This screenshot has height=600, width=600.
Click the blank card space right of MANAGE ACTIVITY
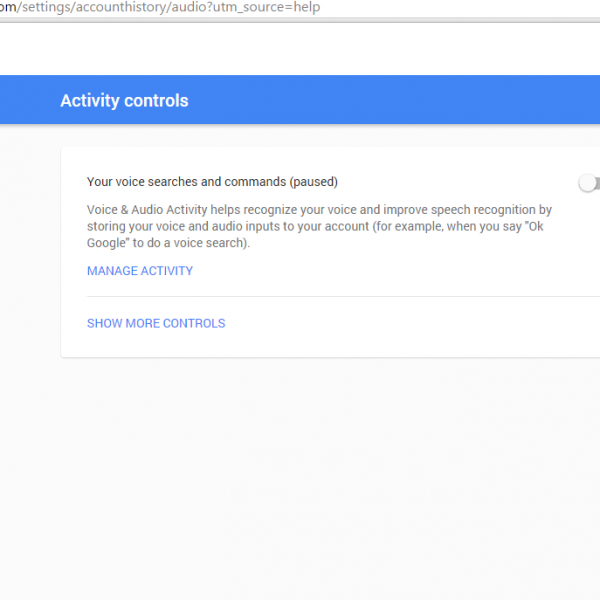click(x=400, y=271)
